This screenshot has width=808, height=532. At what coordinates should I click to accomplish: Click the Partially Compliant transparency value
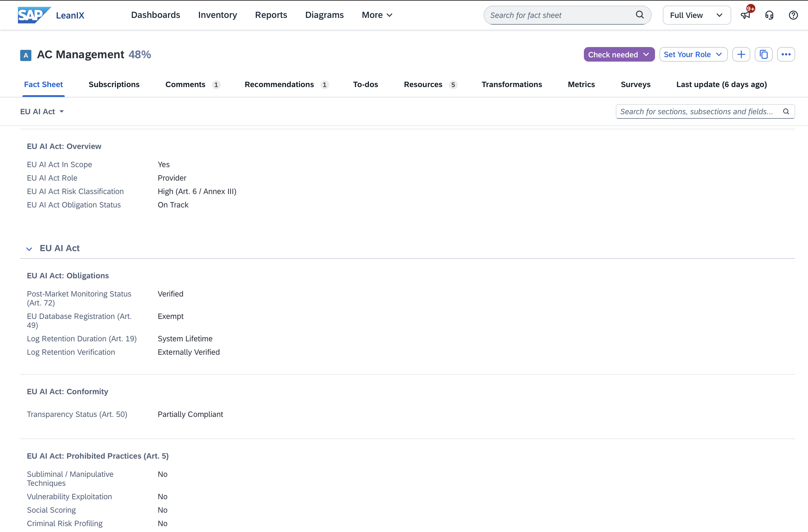(190, 414)
